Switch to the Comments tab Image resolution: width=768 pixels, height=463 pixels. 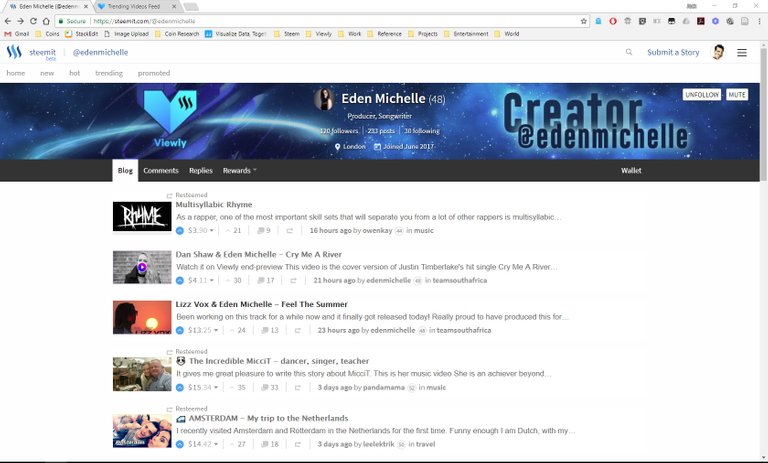click(161, 171)
